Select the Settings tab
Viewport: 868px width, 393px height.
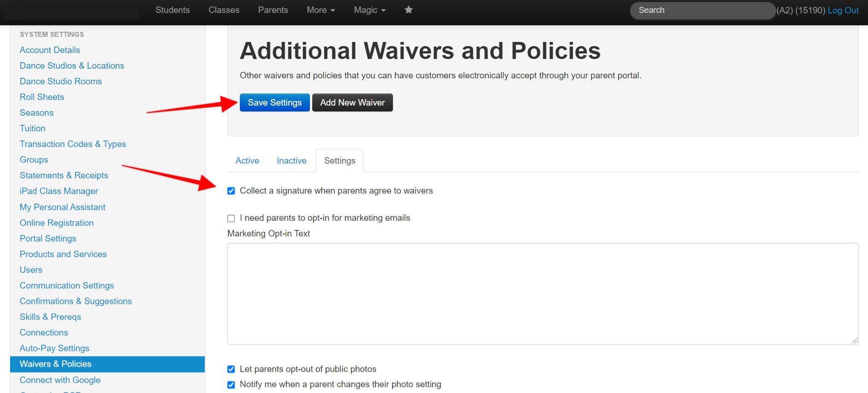(x=339, y=161)
